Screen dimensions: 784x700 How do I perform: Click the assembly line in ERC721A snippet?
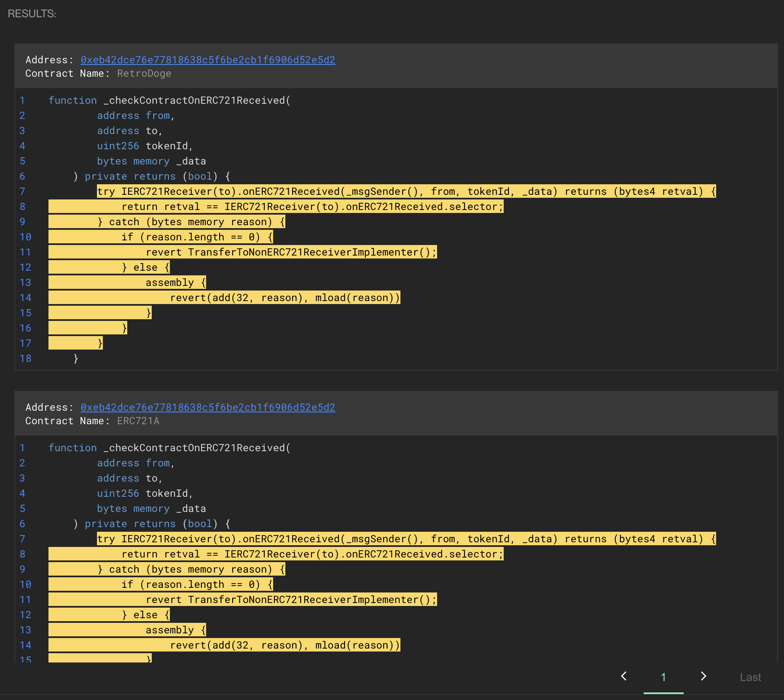coord(175,630)
